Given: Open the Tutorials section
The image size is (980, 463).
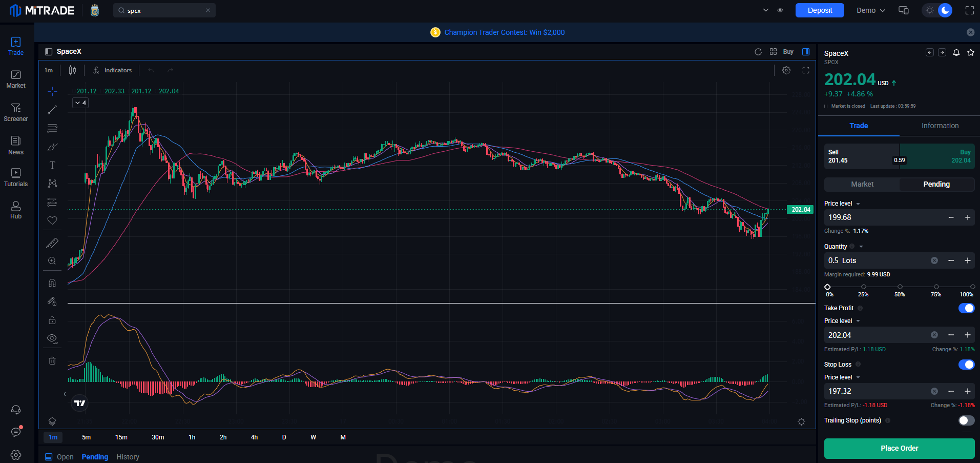Looking at the screenshot, I should point(16,177).
